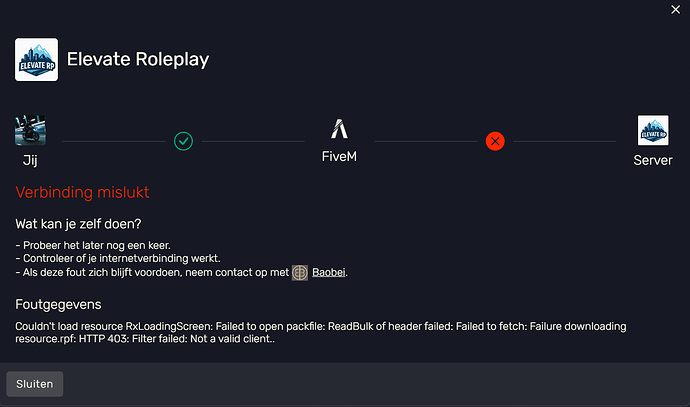
Task: Click the Server endpoint logo icon
Action: [x=652, y=131]
